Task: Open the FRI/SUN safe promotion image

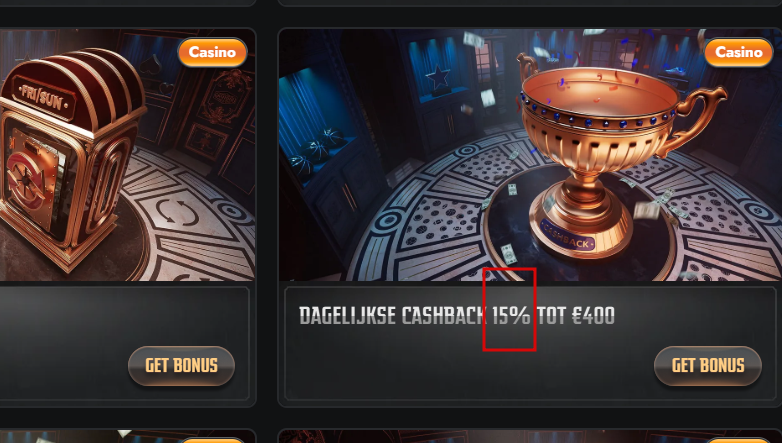Action: 128,155
